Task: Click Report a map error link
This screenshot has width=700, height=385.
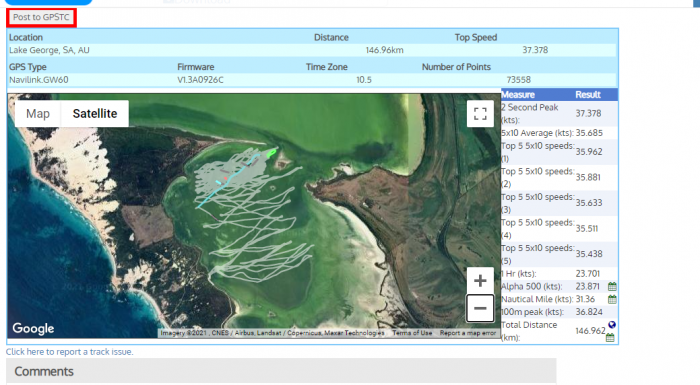Action: (467, 333)
